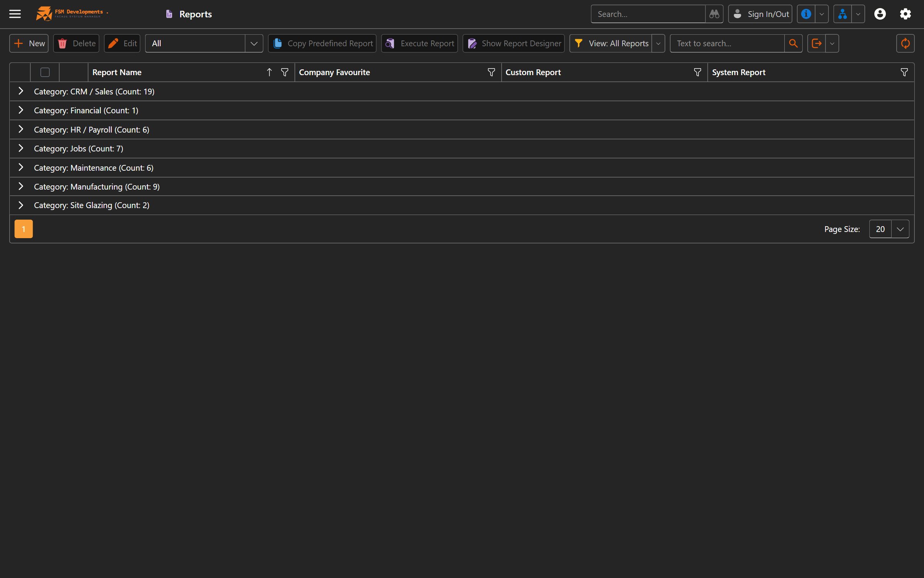This screenshot has height=578, width=924.
Task: Click the orange magnifier search button
Action: click(793, 44)
